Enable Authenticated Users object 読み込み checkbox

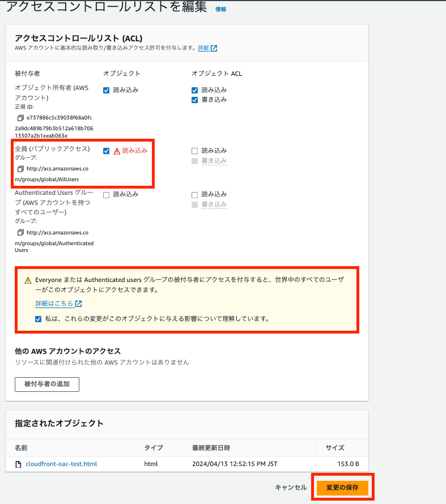pyautogui.click(x=106, y=195)
